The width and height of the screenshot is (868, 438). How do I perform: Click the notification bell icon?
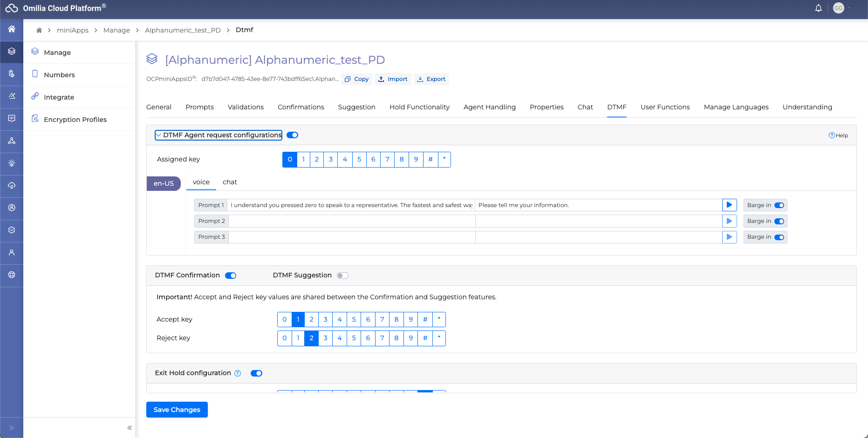(x=818, y=8)
